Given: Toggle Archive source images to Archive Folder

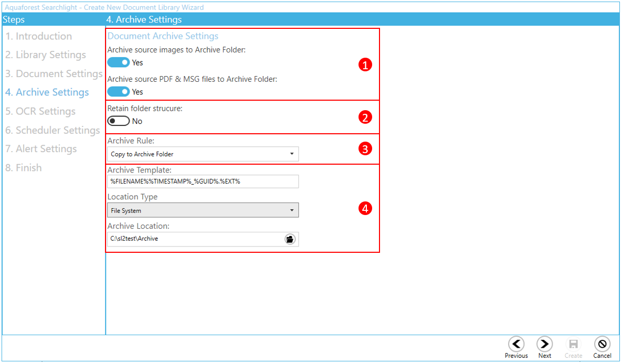Looking at the screenshot, I should 119,62.
